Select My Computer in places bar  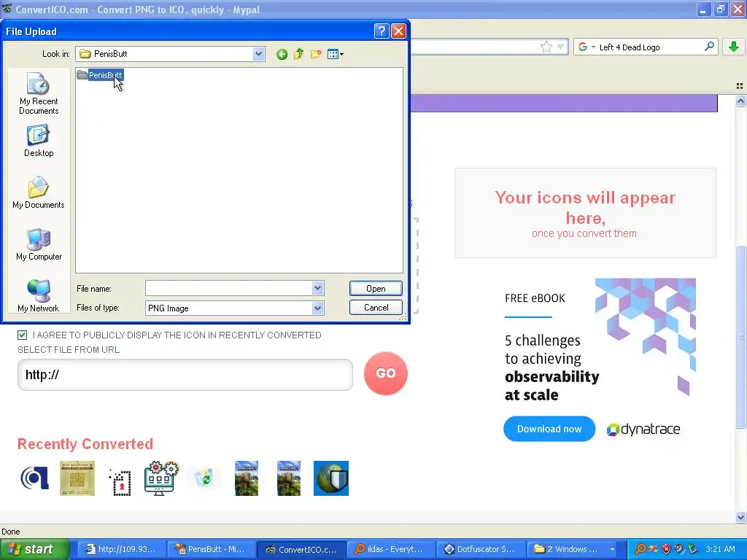click(x=39, y=245)
